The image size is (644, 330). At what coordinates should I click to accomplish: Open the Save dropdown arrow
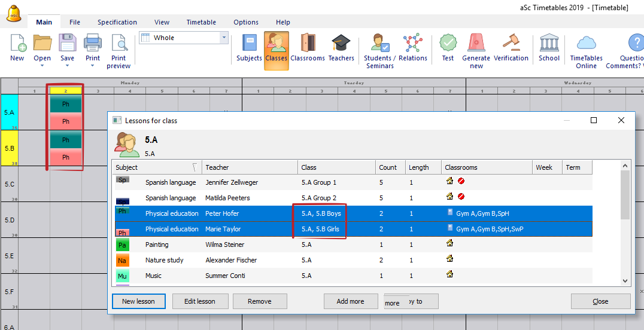point(67,66)
